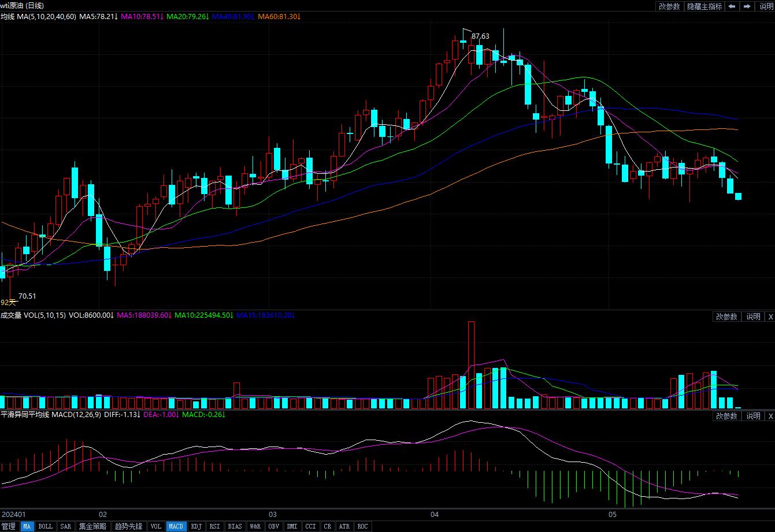
Task: Click the DIFF:-1.13 MACD value
Action: pyautogui.click(x=122, y=415)
